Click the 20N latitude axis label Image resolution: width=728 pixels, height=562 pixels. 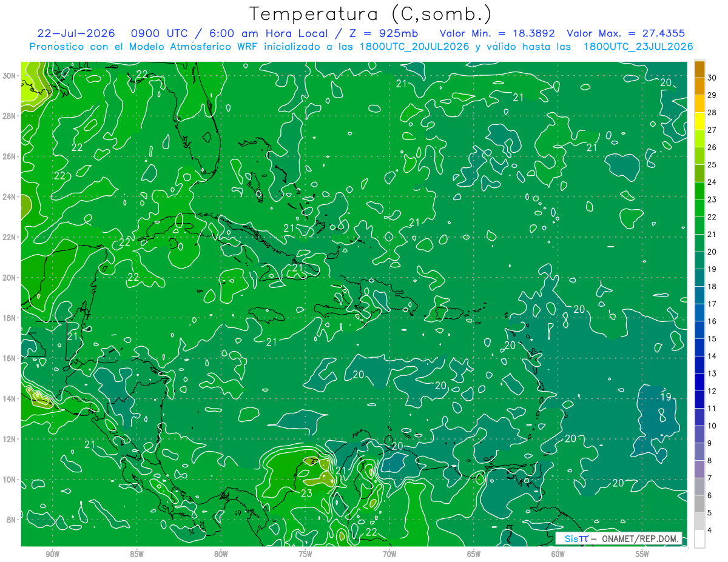click(x=10, y=278)
